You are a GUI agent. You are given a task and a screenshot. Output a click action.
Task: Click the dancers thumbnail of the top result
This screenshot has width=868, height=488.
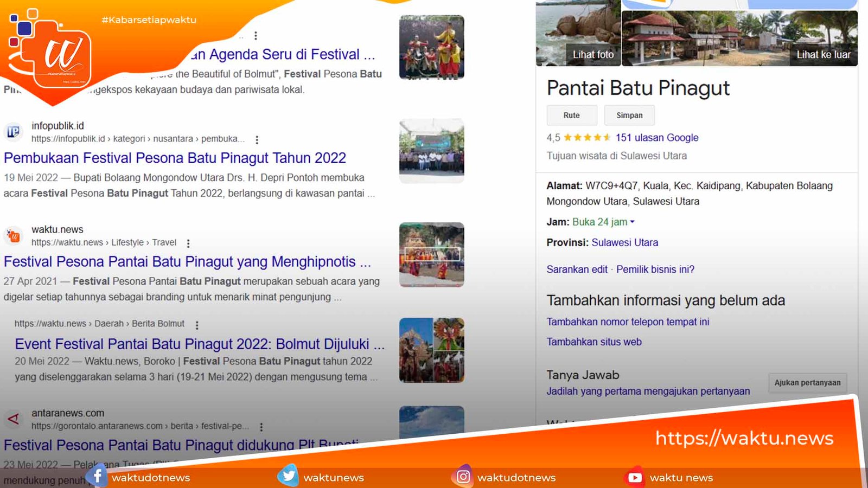pos(432,47)
